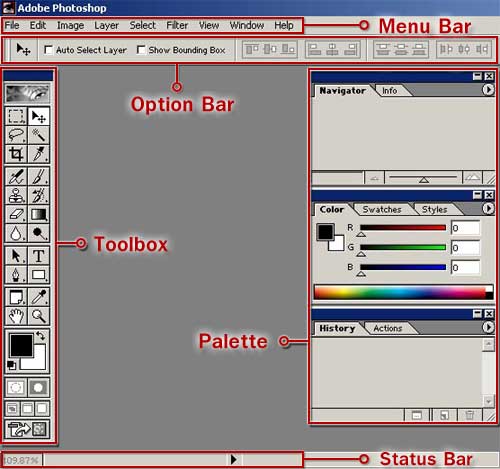Click the toolbox foreground color swatch
The width and height of the screenshot is (500, 469).
pyautogui.click(x=21, y=345)
